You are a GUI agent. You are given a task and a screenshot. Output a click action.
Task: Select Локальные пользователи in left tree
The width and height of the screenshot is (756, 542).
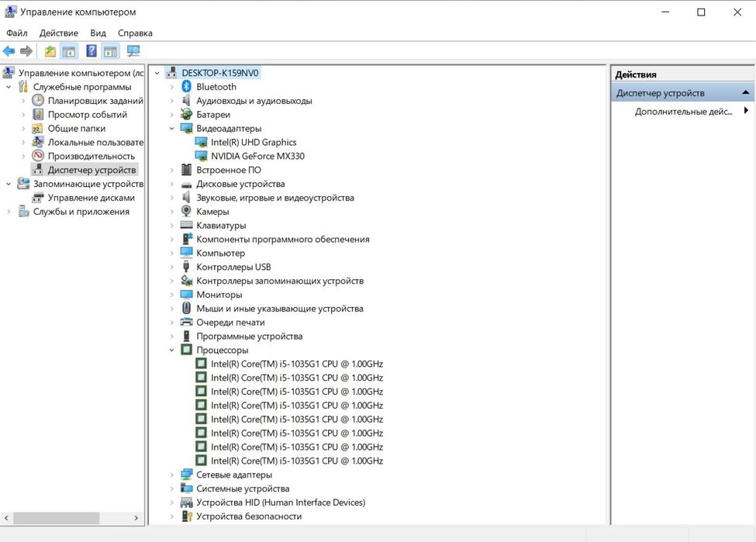point(95,142)
